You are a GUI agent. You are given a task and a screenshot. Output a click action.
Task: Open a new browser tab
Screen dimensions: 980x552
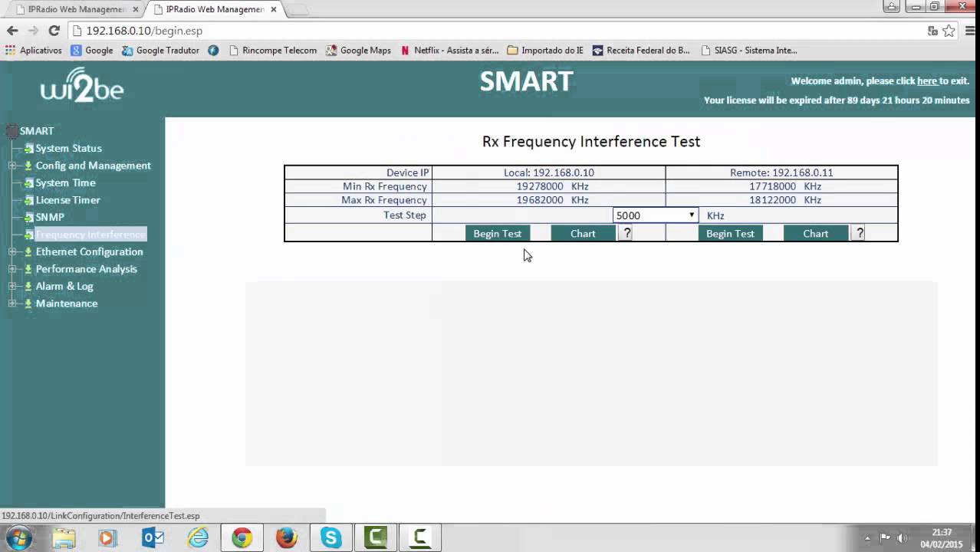(298, 10)
